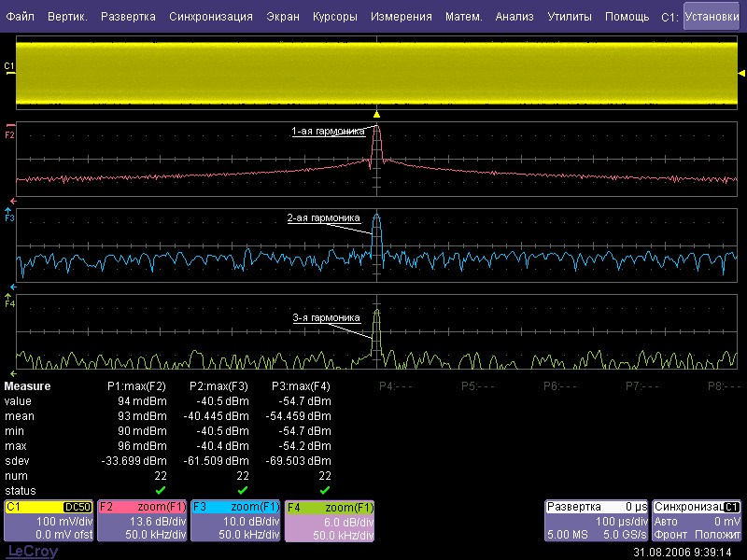Screen dimensions: 747x560
Task: Open the Измерения menu
Action: click(402, 17)
